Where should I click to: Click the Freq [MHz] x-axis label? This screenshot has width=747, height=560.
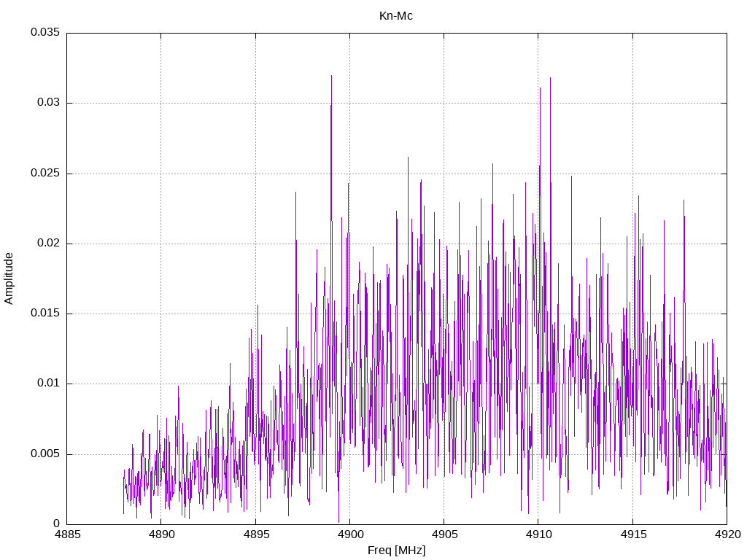396,550
